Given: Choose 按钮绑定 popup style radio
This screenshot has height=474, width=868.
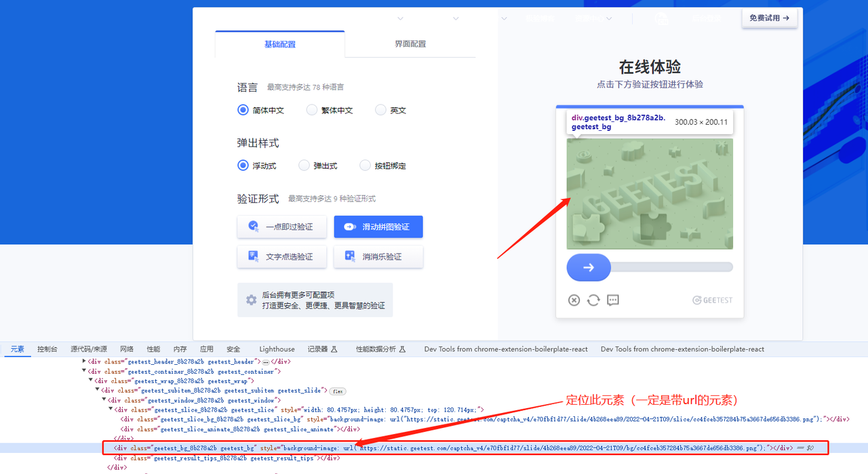Looking at the screenshot, I should (365, 165).
